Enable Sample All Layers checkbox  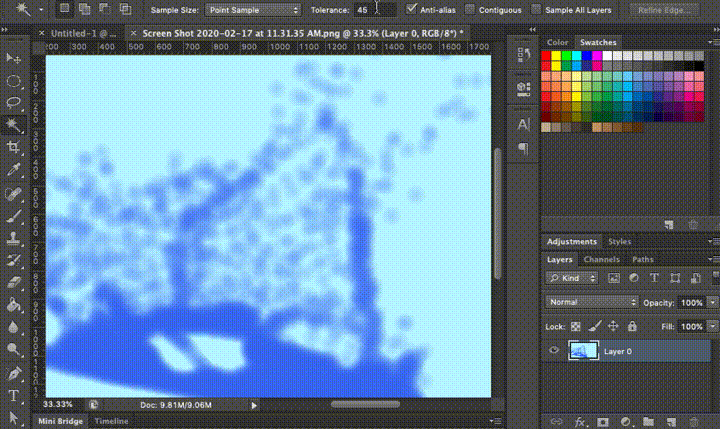(x=536, y=9)
